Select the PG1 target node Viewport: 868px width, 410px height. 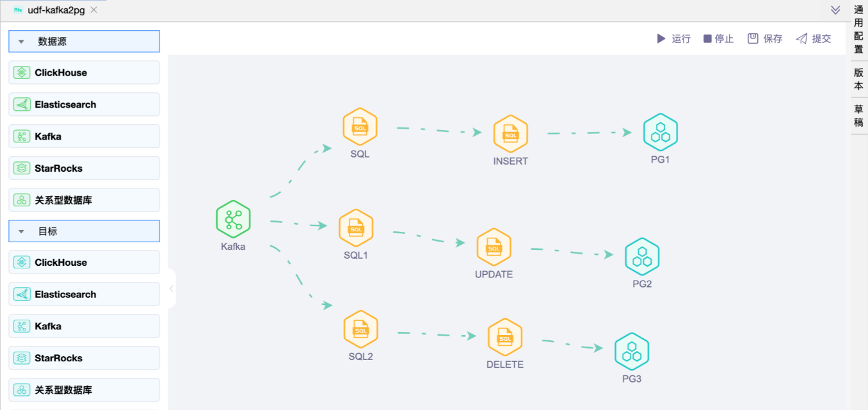pyautogui.click(x=660, y=132)
